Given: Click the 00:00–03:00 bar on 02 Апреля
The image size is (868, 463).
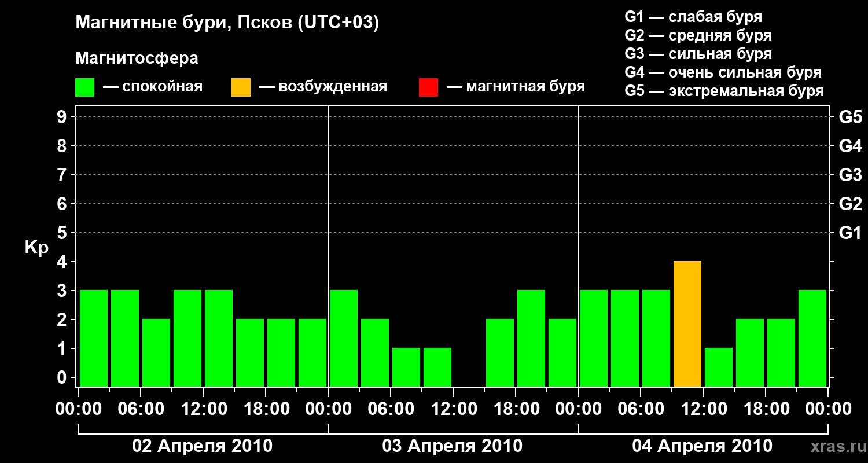Looking at the screenshot, I should point(94,339).
